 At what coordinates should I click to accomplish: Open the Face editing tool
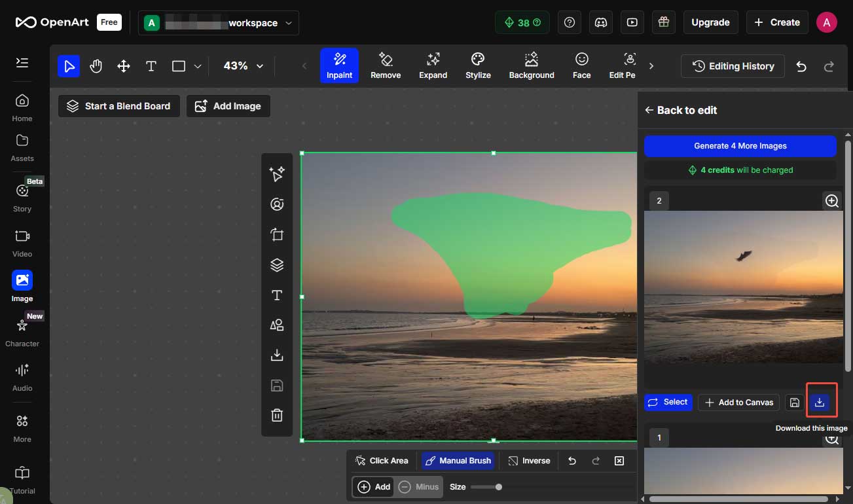point(581,65)
